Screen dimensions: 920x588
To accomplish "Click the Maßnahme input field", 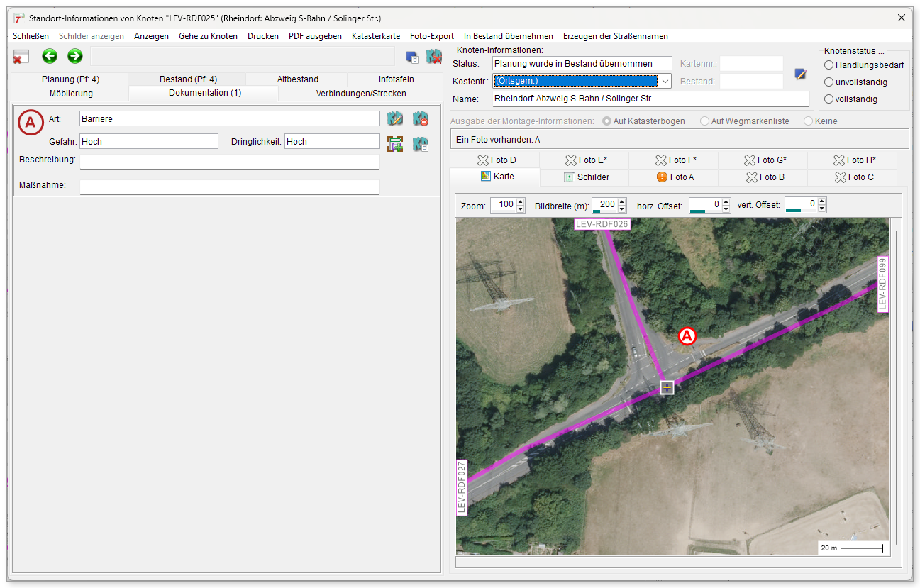I will coord(230,187).
